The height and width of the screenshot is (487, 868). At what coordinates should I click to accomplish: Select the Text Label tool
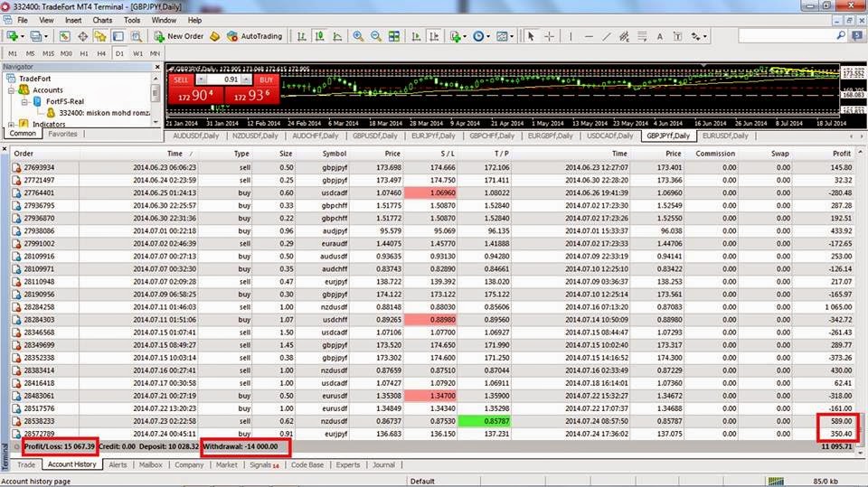[x=677, y=36]
